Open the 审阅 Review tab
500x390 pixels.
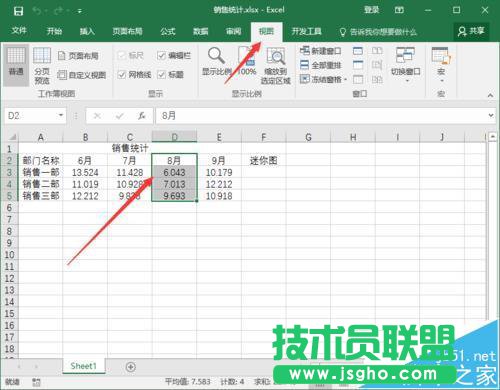pos(233,31)
